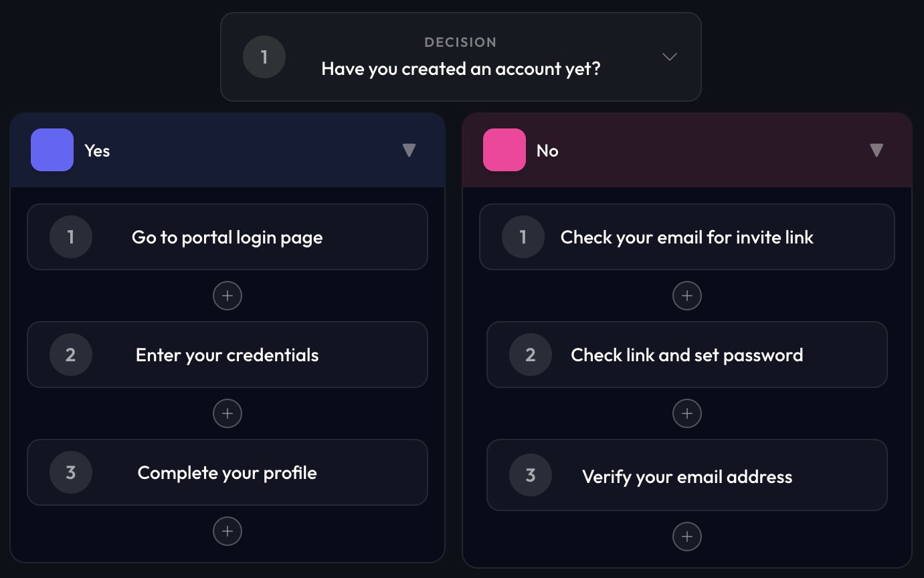Screen dimensions: 924x578
Task: Add a step after 'Enter your credentials'
Action: (227, 413)
